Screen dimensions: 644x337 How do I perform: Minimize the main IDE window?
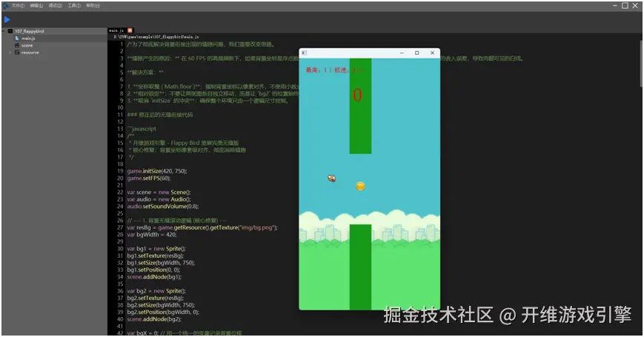pyautogui.click(x=615, y=5)
